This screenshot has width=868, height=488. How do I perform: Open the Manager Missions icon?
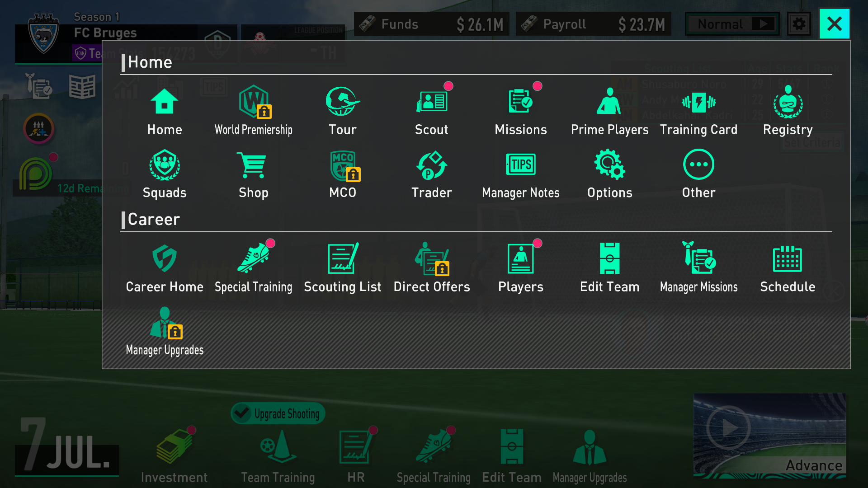coord(698,258)
